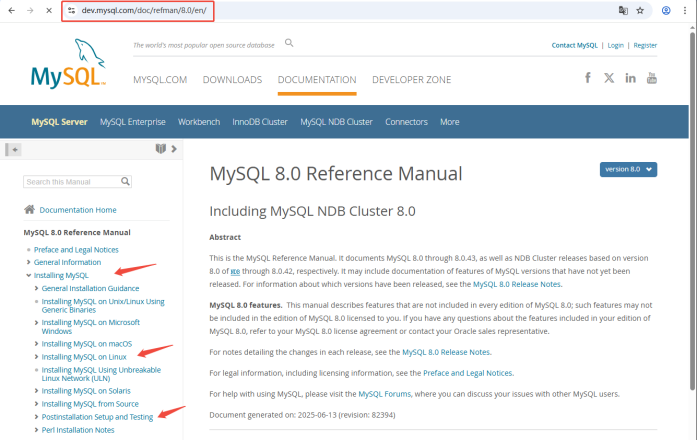The image size is (697, 440).
Task: Click the home icon beside Documentation Home
Action: 29,209
